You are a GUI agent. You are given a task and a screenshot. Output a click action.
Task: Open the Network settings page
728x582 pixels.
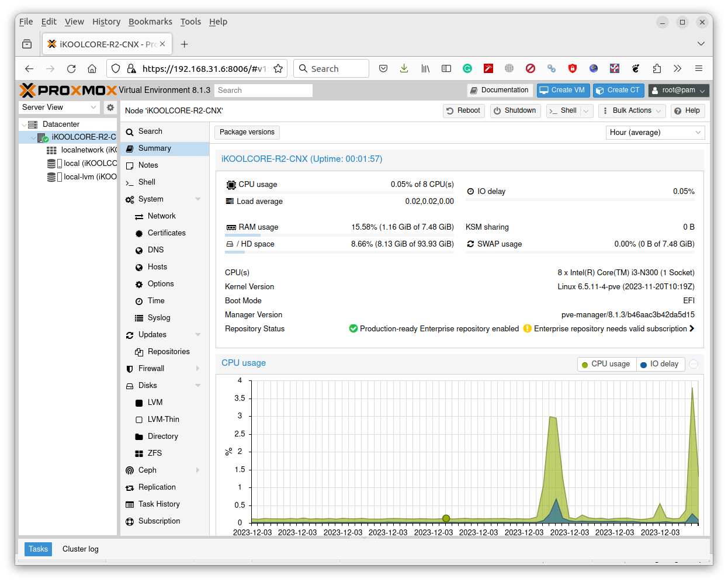pyautogui.click(x=161, y=216)
